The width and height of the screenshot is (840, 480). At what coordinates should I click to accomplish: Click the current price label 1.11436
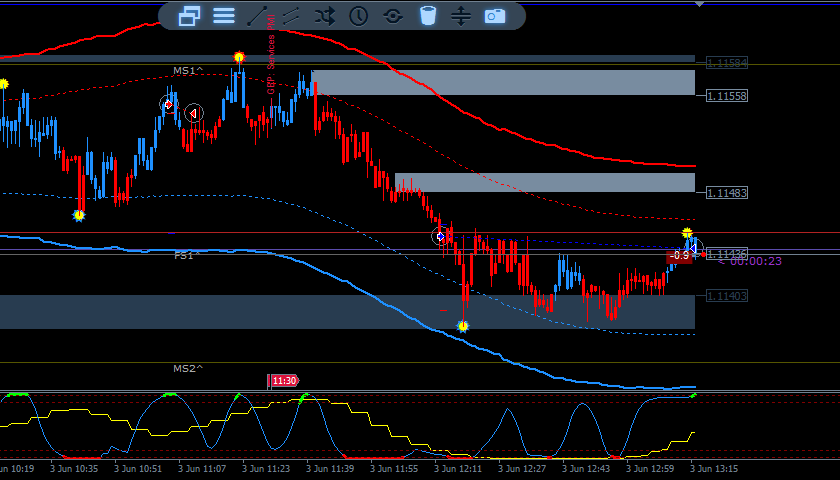[x=726, y=254]
